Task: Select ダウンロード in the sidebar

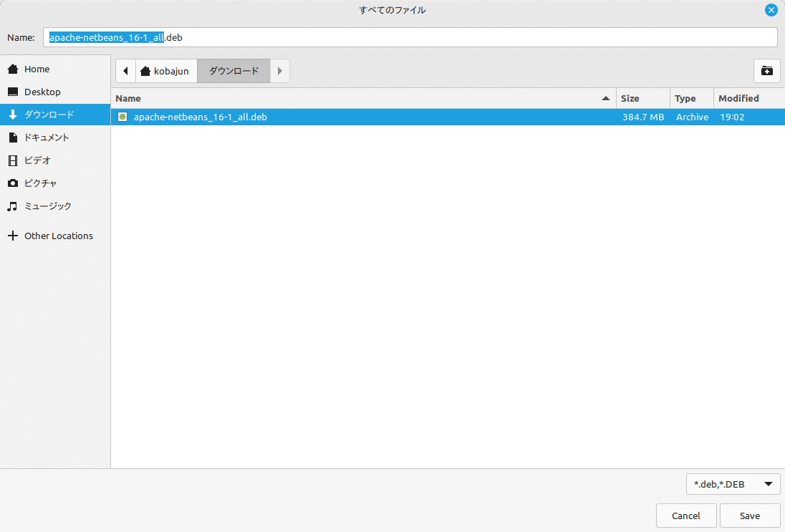Action: tap(55, 115)
